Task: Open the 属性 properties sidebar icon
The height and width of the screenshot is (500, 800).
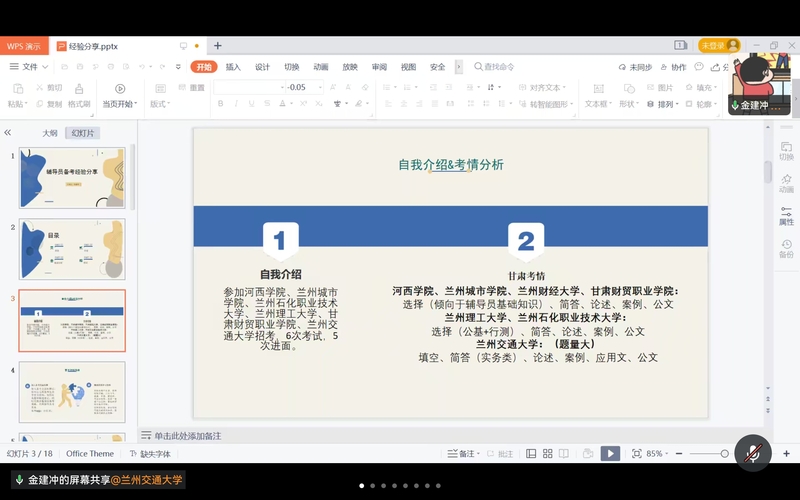Action: point(786,214)
